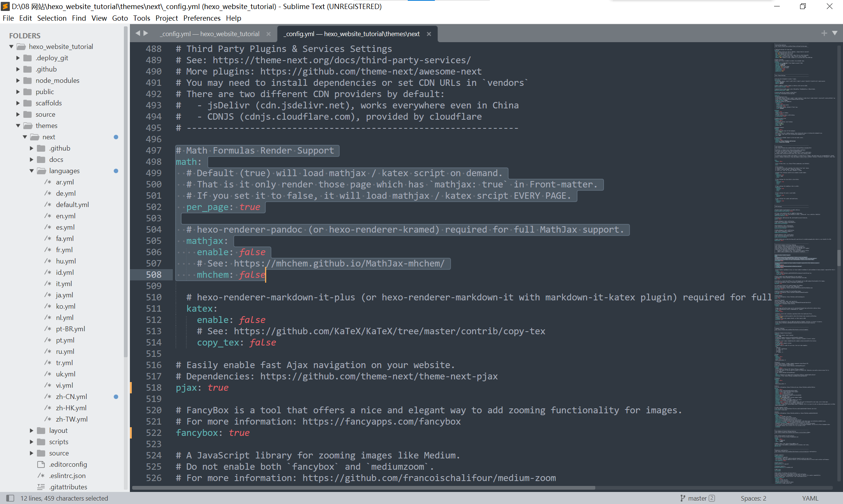The image size is (843, 504).
Task: Change syntax via YAML status label
Action: (810, 498)
